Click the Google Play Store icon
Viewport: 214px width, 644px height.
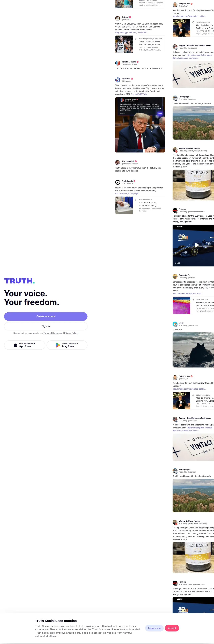pyautogui.click(x=58, y=345)
